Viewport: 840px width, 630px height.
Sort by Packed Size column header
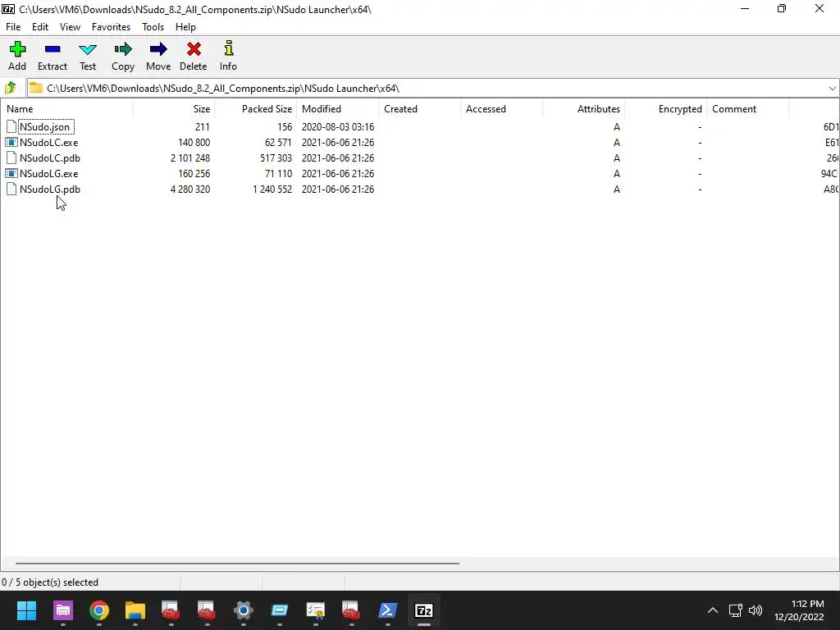pos(256,109)
